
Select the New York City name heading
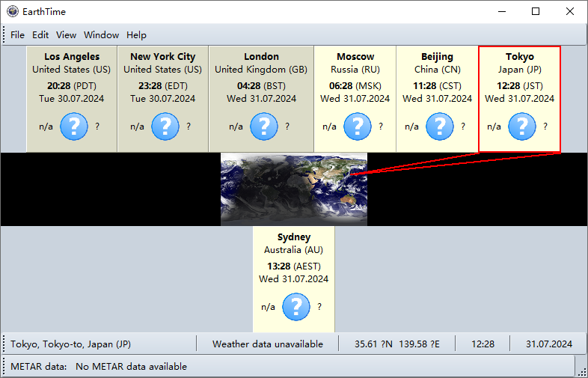(163, 57)
